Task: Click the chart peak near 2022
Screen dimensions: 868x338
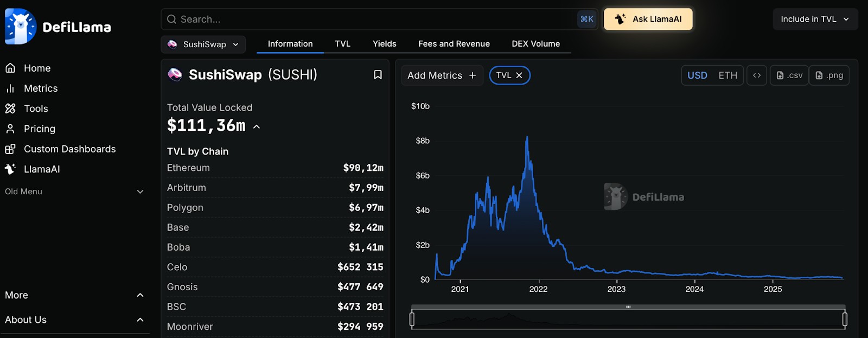Action: (x=527, y=137)
